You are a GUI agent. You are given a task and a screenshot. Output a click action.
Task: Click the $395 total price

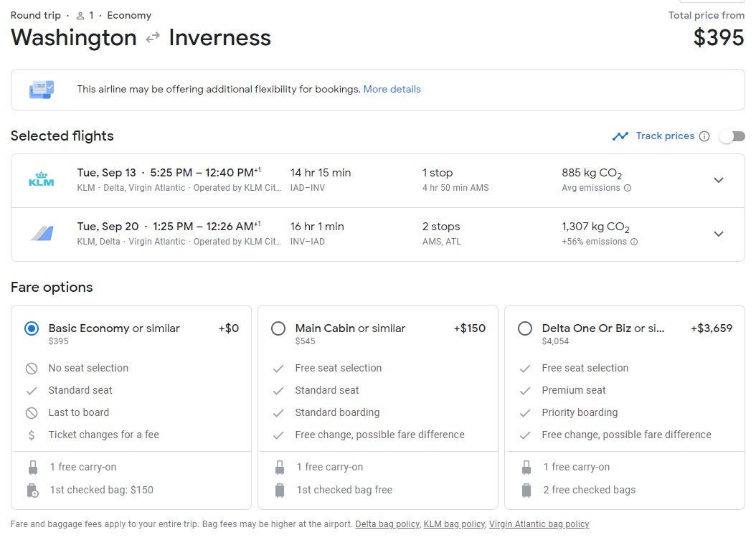pyautogui.click(x=718, y=37)
